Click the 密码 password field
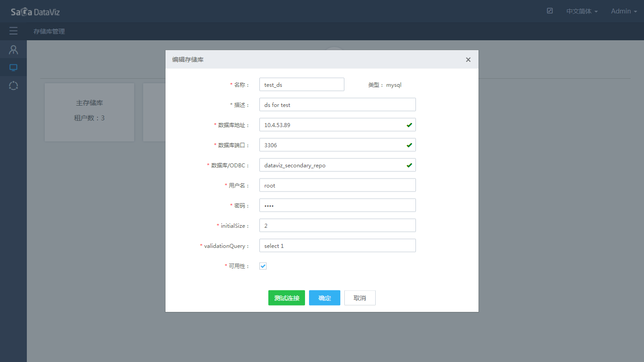 pos(338,205)
